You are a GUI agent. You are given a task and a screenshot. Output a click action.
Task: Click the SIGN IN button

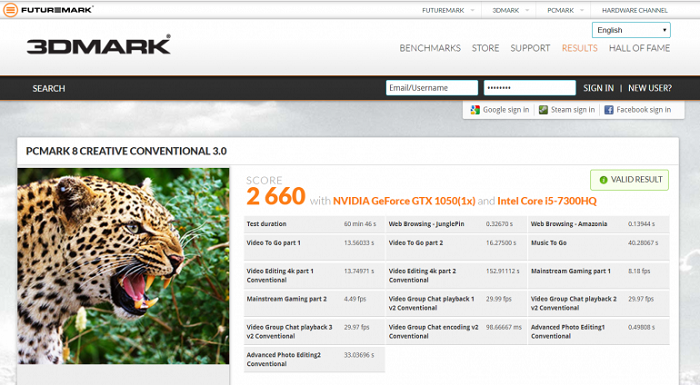pyautogui.click(x=598, y=88)
